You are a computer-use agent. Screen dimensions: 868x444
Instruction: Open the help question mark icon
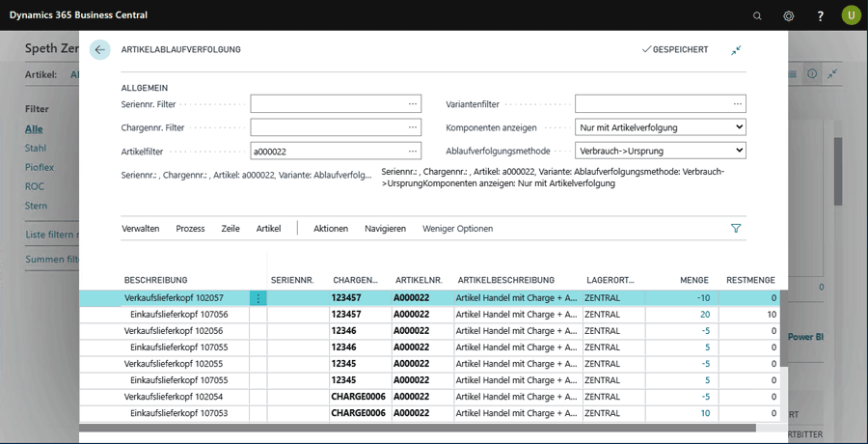821,15
